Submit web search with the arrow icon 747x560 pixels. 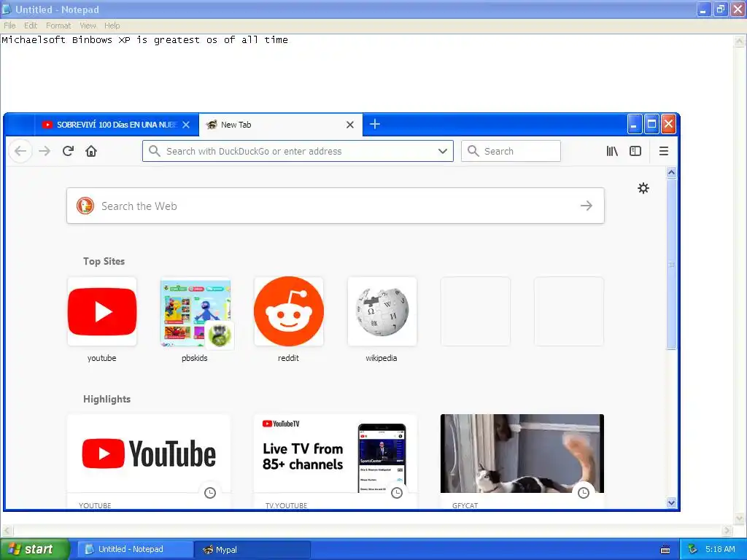pos(587,206)
